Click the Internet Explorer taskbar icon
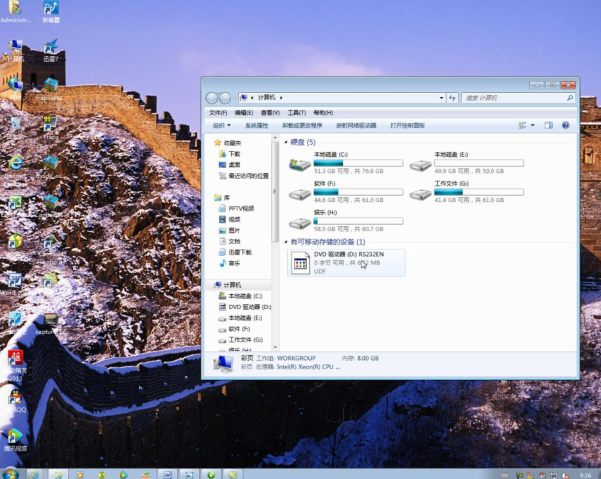 click(35, 474)
